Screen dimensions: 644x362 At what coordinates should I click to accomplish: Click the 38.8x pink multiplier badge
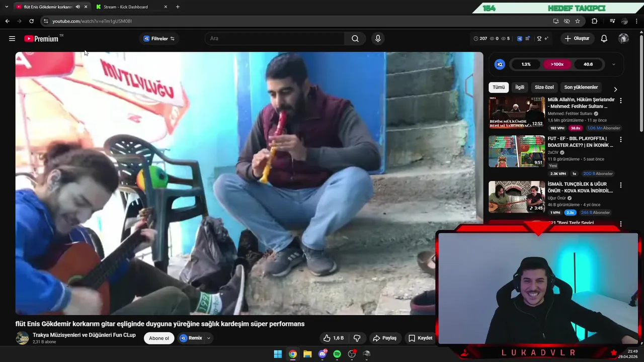coord(576,128)
